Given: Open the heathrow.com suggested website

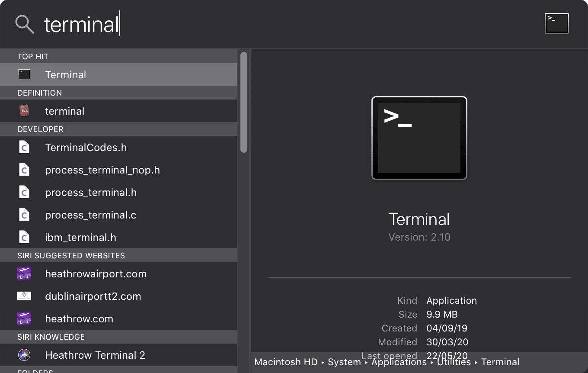Looking at the screenshot, I should pyautogui.click(x=118, y=318).
